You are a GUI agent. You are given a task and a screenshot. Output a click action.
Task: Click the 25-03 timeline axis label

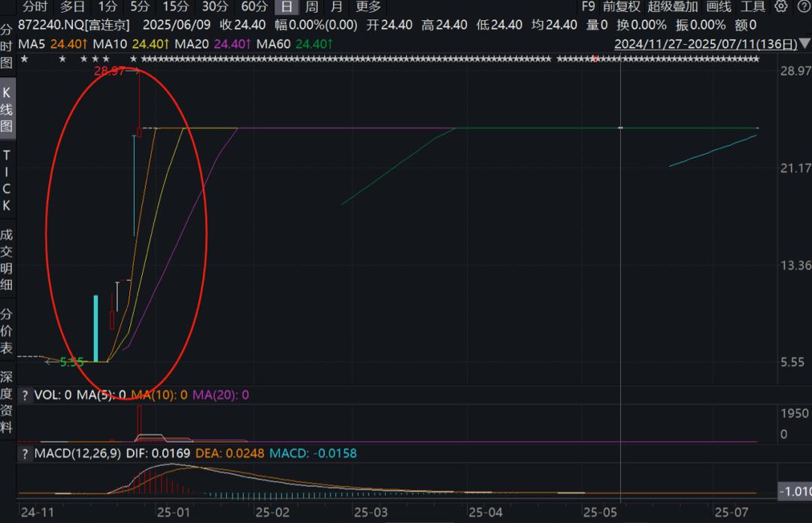[x=371, y=512]
